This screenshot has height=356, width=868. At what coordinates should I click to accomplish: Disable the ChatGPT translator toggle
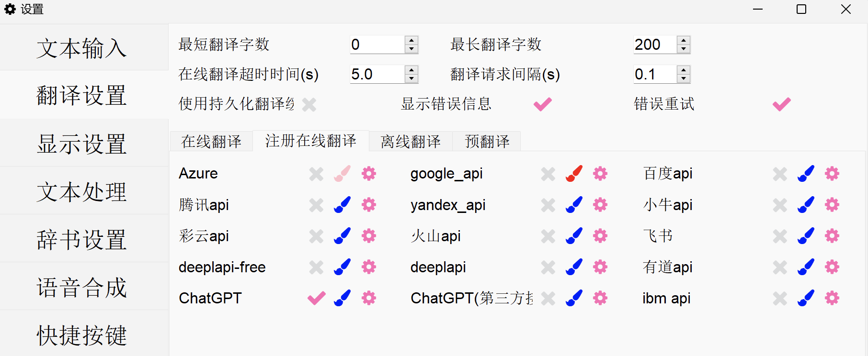click(316, 298)
